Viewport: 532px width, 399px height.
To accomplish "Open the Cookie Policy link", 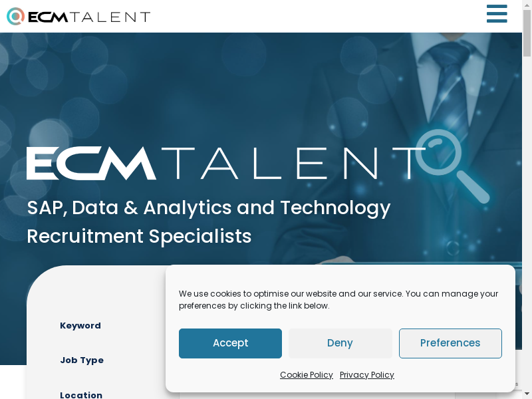I will point(306,375).
